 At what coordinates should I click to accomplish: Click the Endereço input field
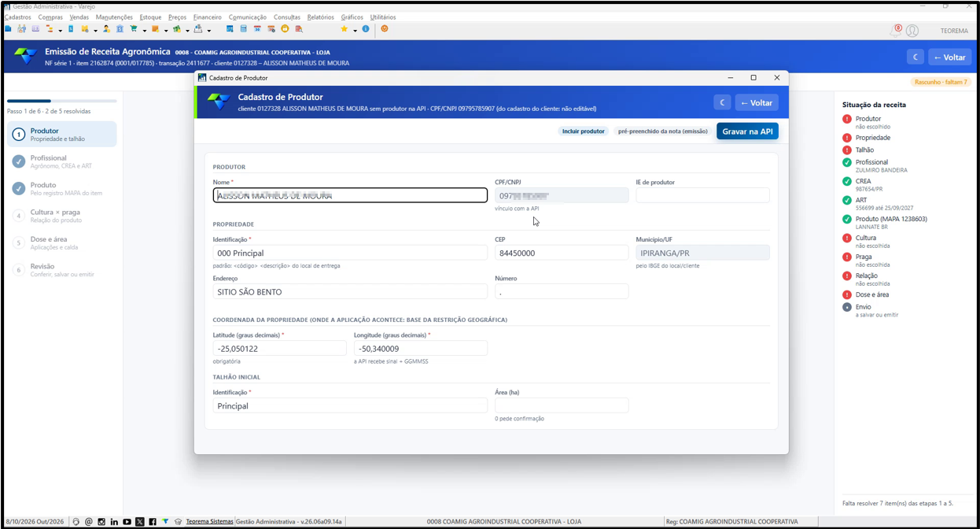click(350, 291)
